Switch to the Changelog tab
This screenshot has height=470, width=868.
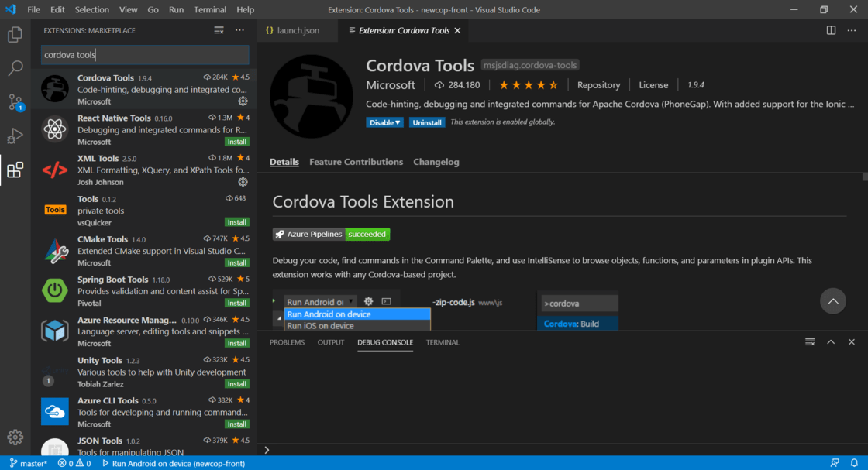(x=436, y=162)
